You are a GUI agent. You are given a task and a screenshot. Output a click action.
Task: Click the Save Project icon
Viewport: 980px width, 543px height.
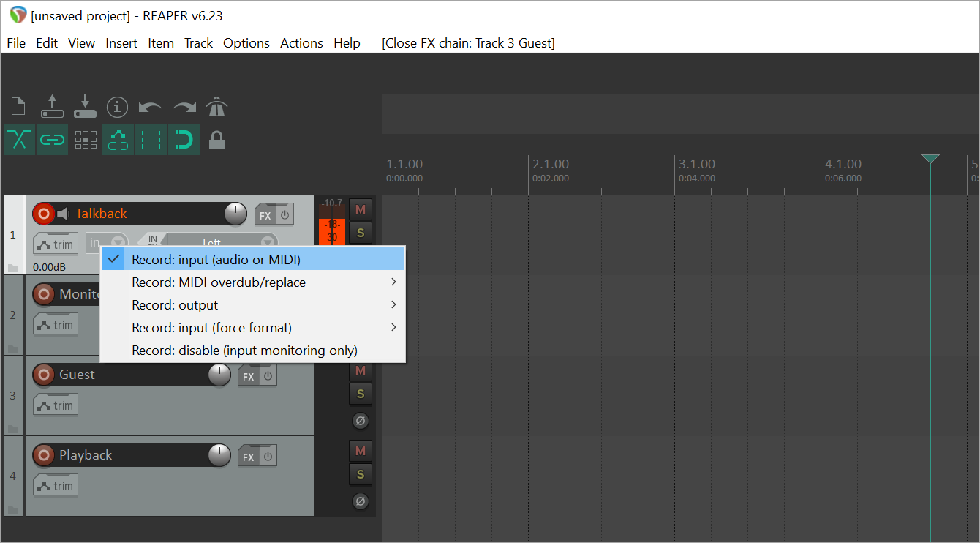tap(85, 107)
